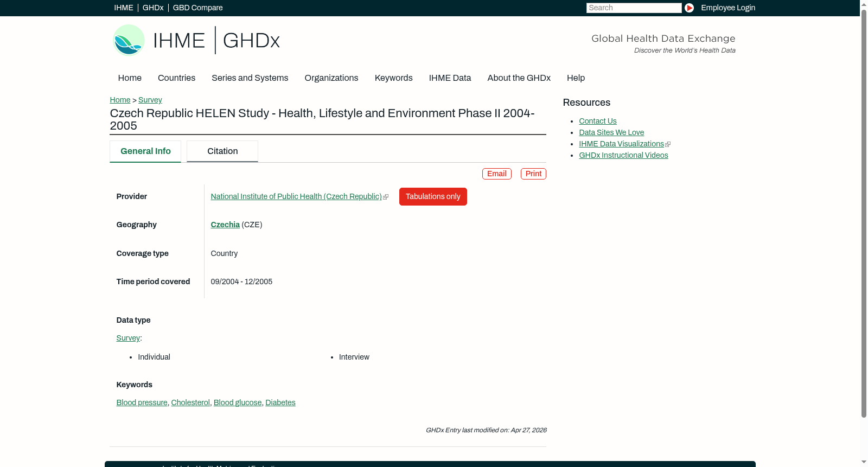Open GBD Compare in top bar

[x=198, y=8]
